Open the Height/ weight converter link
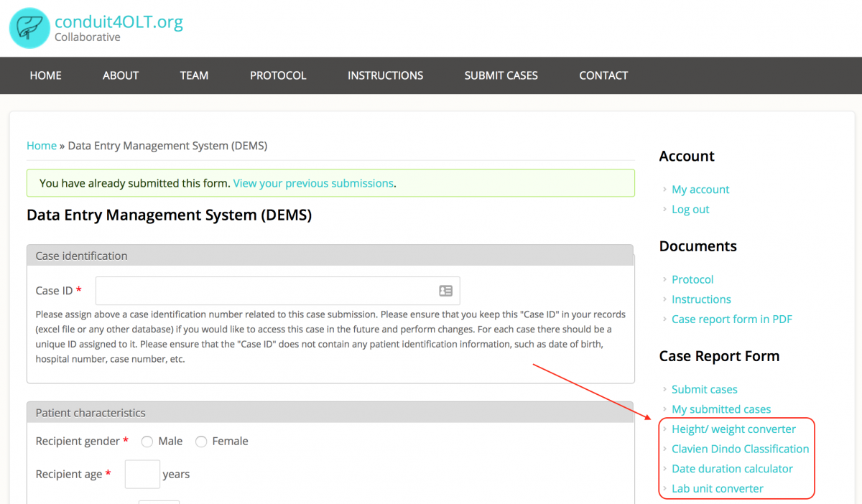 point(733,429)
